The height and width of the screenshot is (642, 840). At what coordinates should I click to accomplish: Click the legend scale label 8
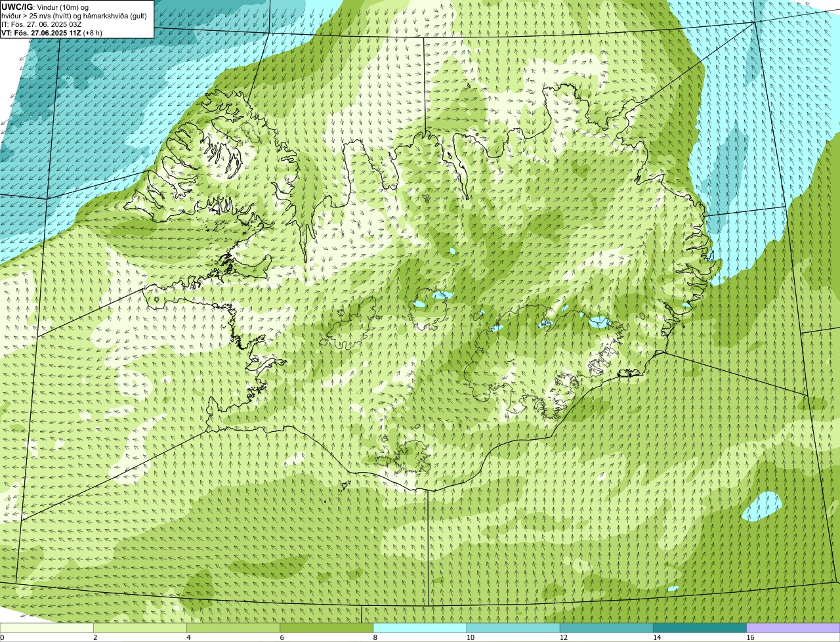point(375,637)
